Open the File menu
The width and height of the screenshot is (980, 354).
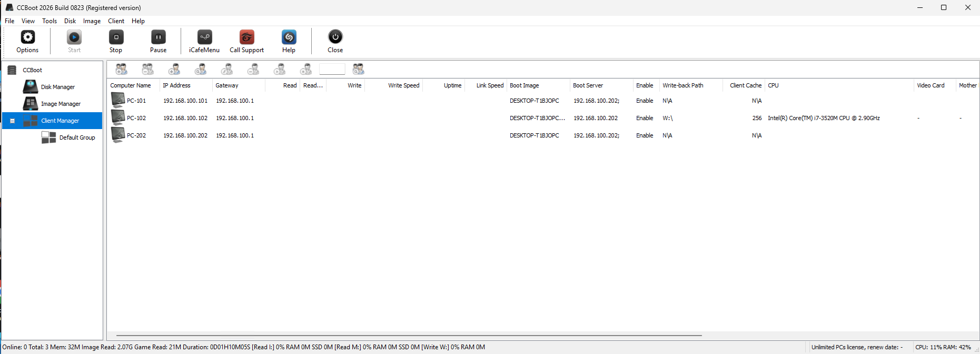coord(9,21)
